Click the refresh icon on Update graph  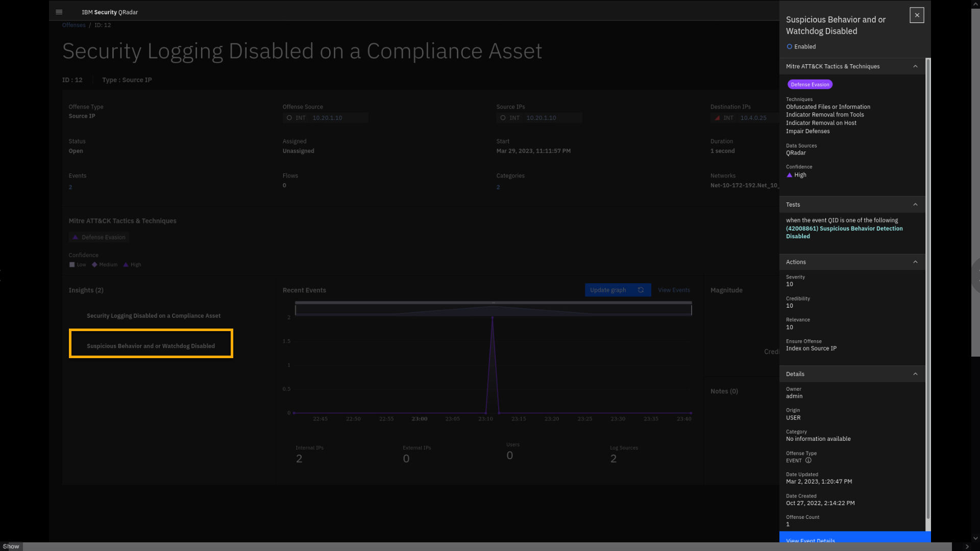coord(641,290)
